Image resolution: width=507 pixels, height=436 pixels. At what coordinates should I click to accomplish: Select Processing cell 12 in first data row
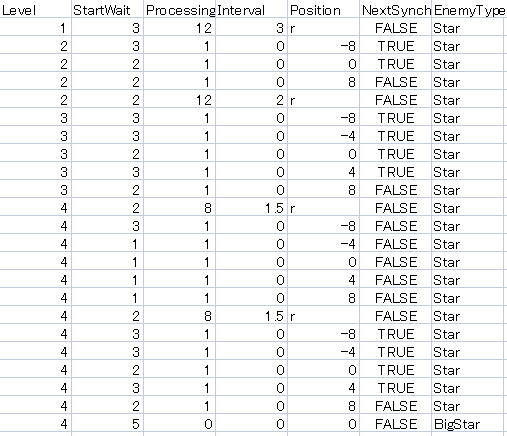click(180, 28)
